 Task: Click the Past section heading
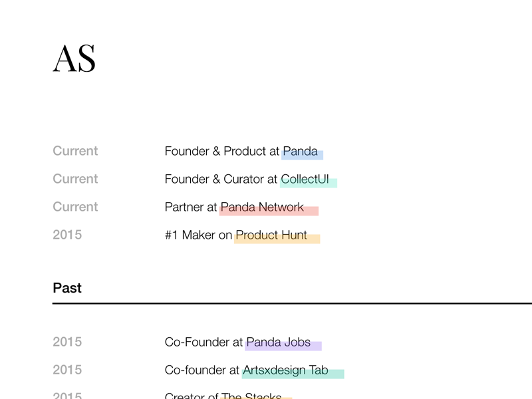click(x=67, y=288)
